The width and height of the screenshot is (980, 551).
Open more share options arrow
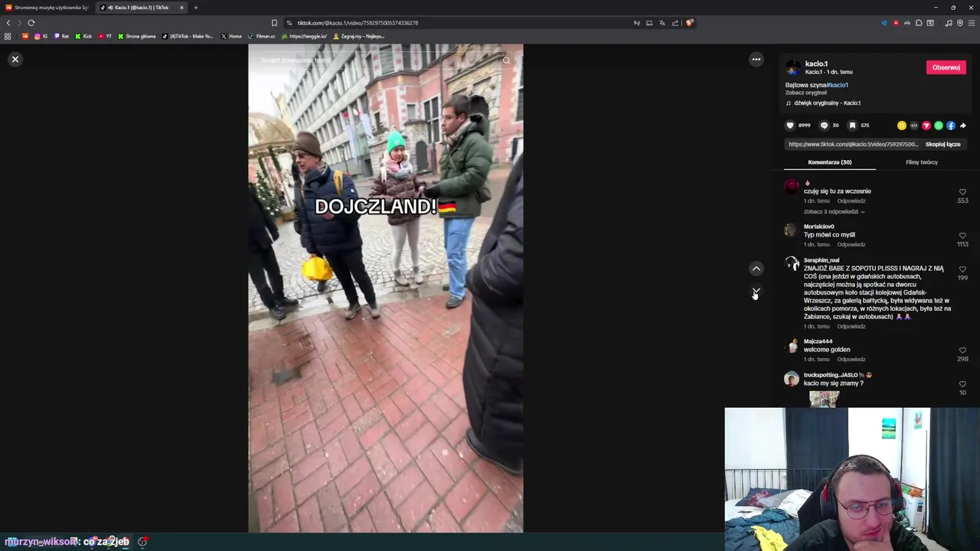[963, 126]
